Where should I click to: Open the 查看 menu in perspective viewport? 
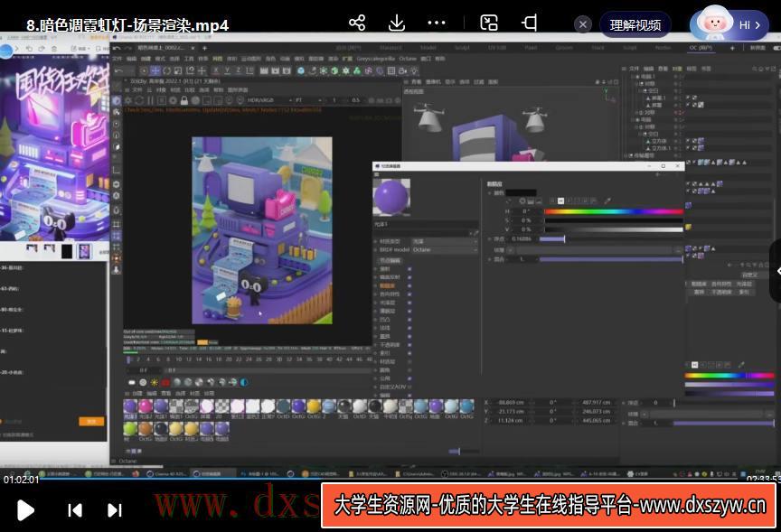(417, 81)
